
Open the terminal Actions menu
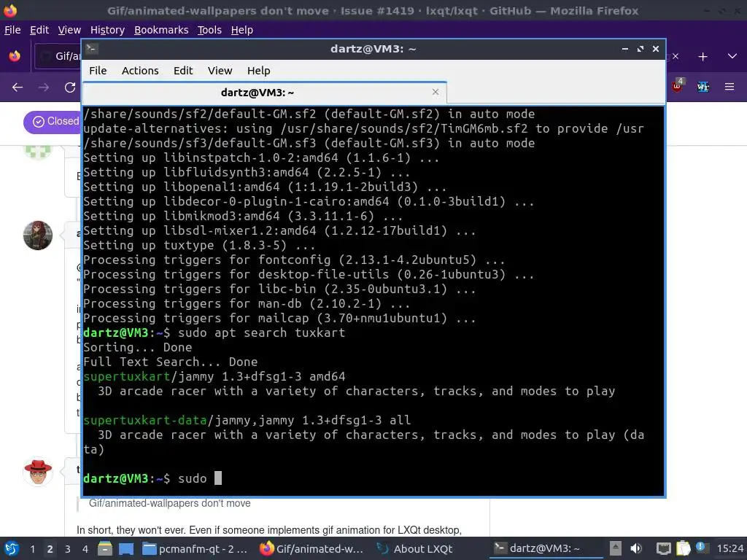click(x=140, y=71)
